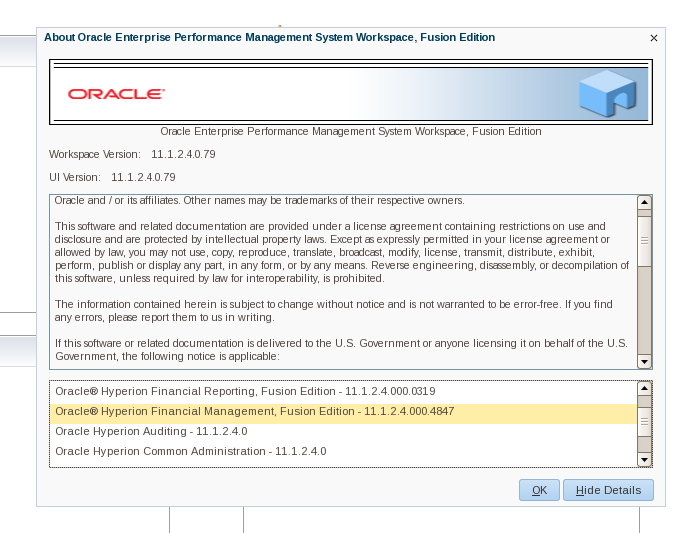Click the Hide Details button
The height and width of the screenshot is (533, 697).
point(608,490)
